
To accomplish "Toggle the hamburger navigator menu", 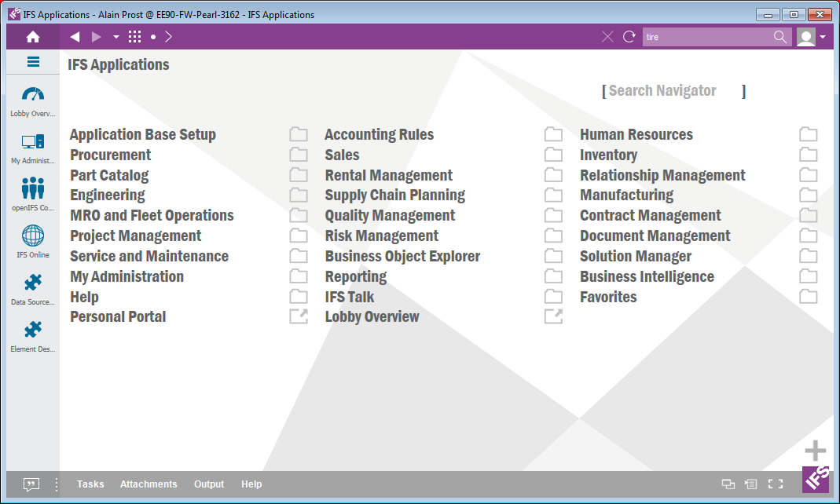I will click(33, 62).
